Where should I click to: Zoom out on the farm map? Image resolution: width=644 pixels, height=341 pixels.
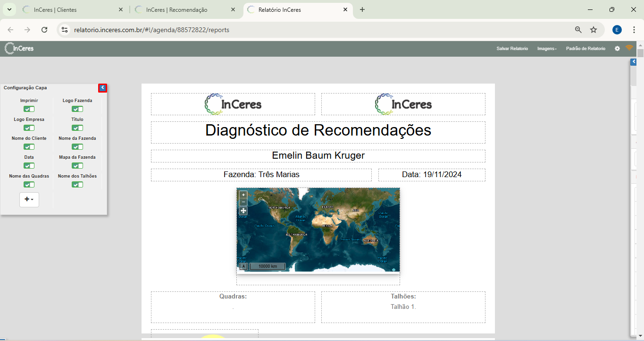click(x=243, y=202)
